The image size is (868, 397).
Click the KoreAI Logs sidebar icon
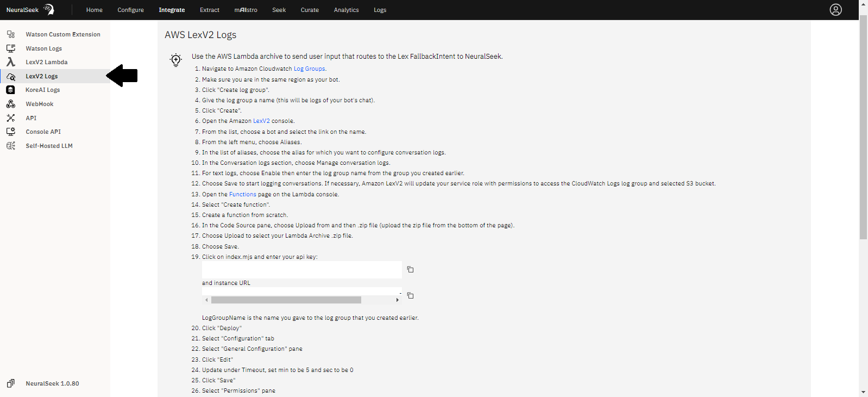(11, 90)
